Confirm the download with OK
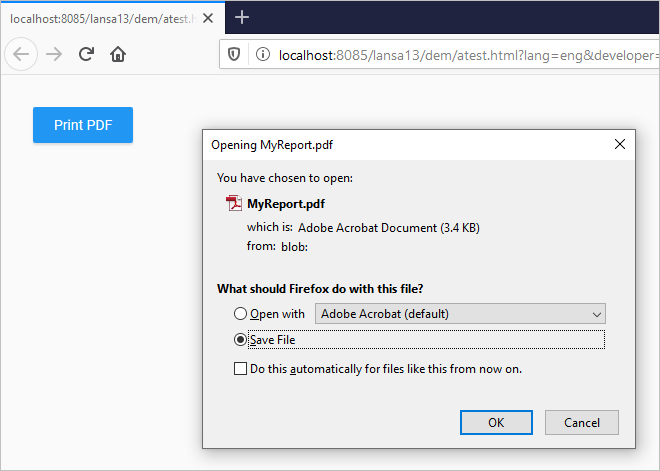Viewport: 660px width, 471px height. 496,422
